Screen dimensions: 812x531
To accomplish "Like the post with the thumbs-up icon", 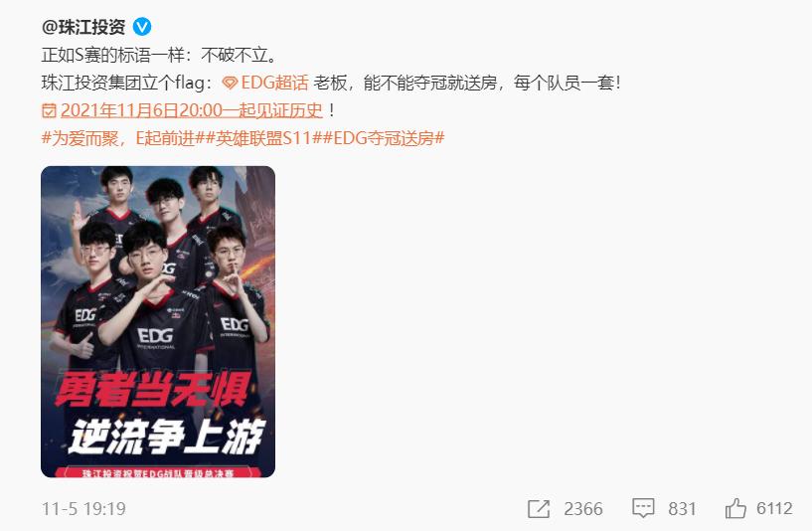I will click(735, 508).
